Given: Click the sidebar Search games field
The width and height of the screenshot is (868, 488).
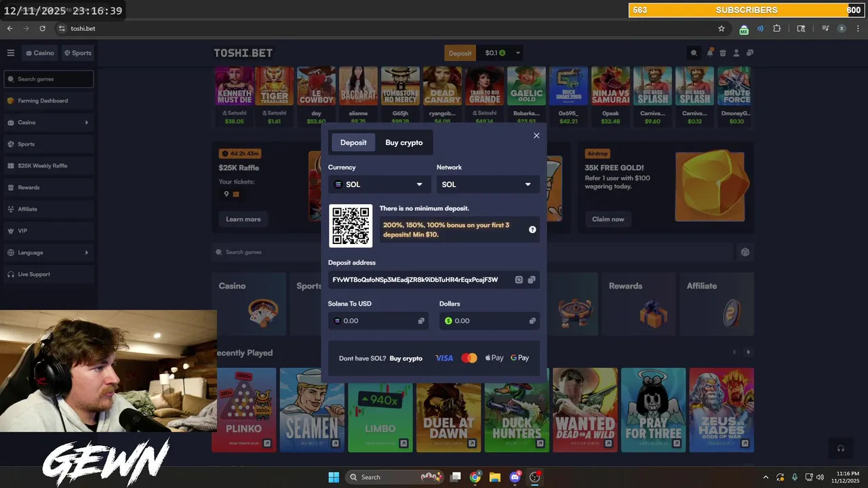Looking at the screenshot, I should (x=49, y=79).
